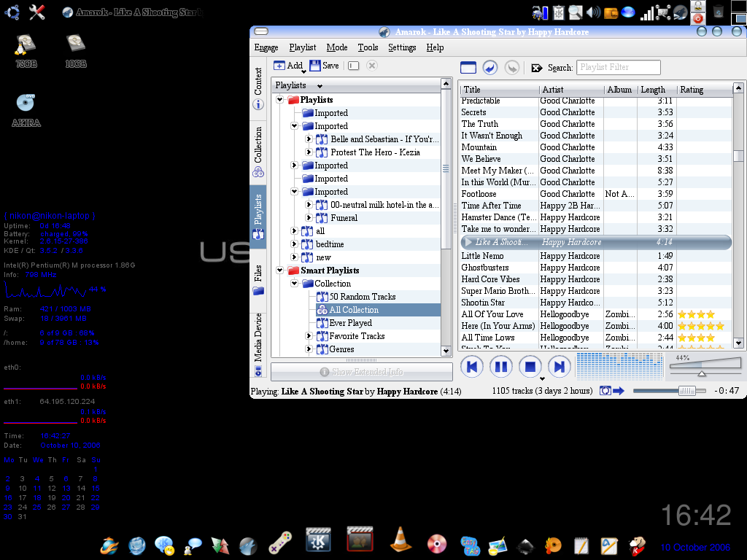Screen dimensions: 747x560
Task: Click the Amarok wolf tray icon
Action: click(682, 12)
